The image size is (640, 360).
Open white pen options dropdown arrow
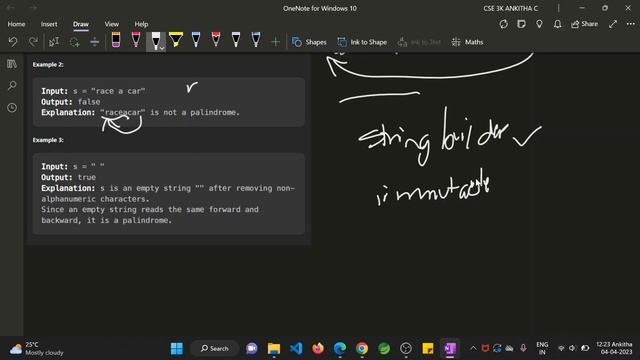pyautogui.click(x=162, y=48)
